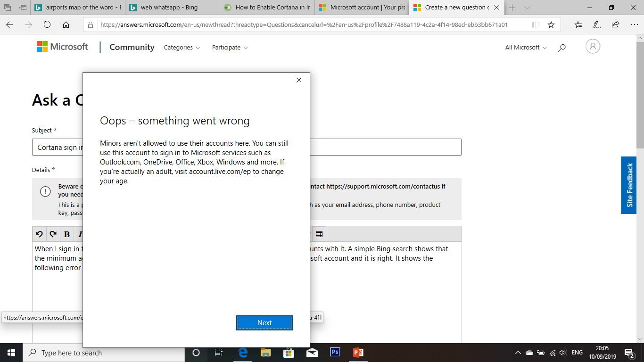Image resolution: width=644 pixels, height=362 pixels.
Task: Show tab previews chevron
Action: click(x=527, y=8)
